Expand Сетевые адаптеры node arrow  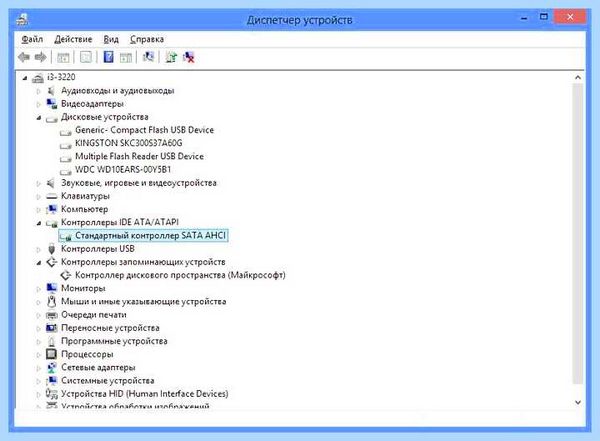coord(38,368)
